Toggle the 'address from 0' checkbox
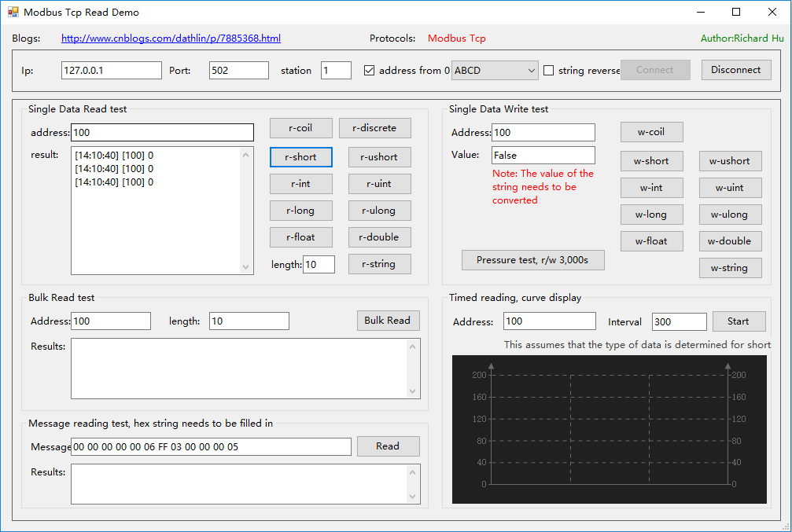 pos(369,71)
